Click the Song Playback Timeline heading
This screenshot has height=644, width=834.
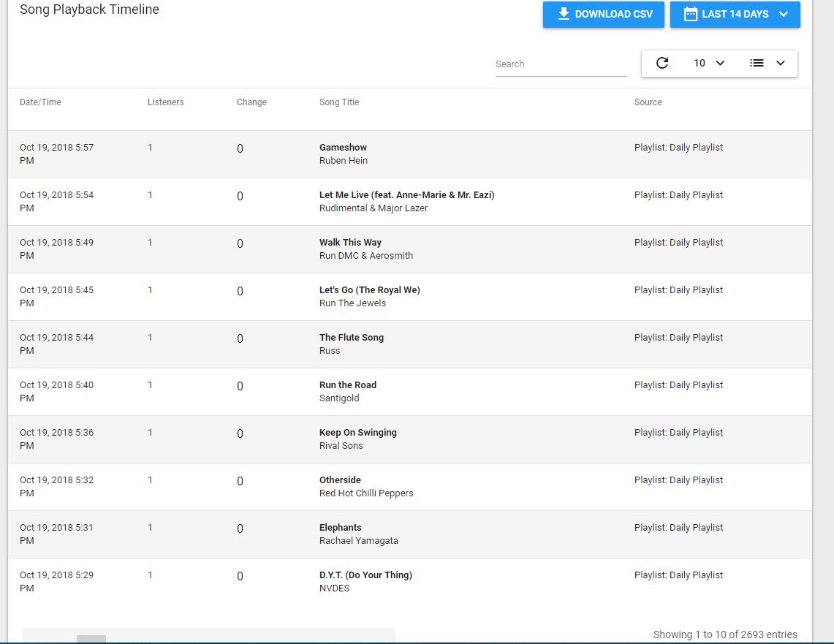(89, 10)
